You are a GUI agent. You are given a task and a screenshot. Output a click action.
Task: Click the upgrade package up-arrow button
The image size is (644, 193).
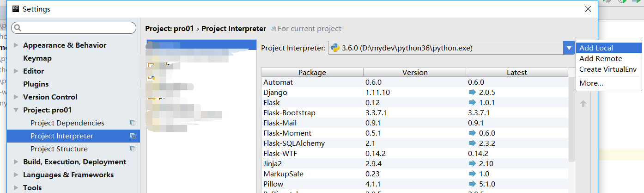pos(583,104)
